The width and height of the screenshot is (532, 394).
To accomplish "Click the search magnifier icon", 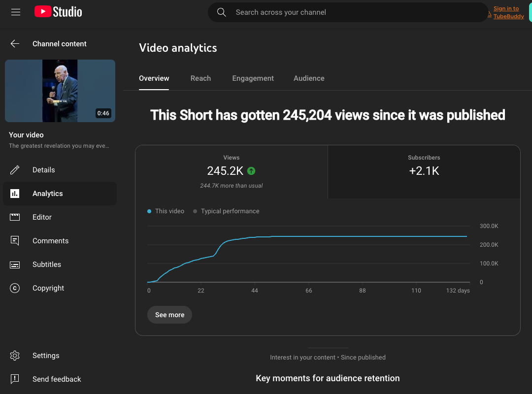I will pyautogui.click(x=221, y=12).
